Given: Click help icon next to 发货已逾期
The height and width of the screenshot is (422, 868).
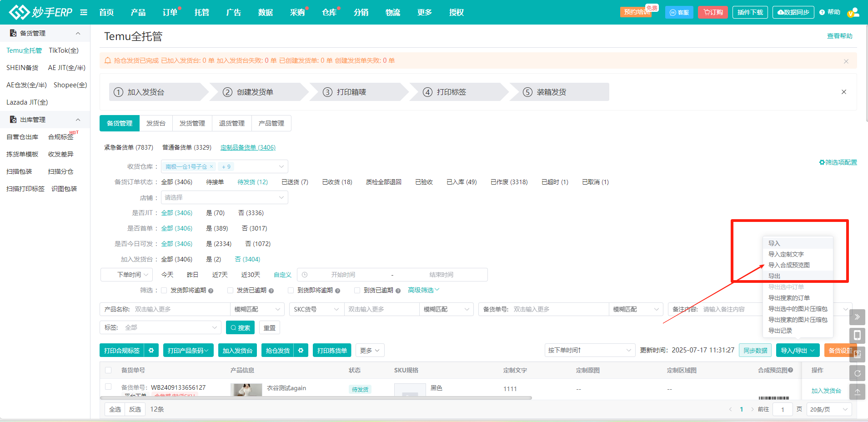Looking at the screenshot, I should (x=271, y=291).
